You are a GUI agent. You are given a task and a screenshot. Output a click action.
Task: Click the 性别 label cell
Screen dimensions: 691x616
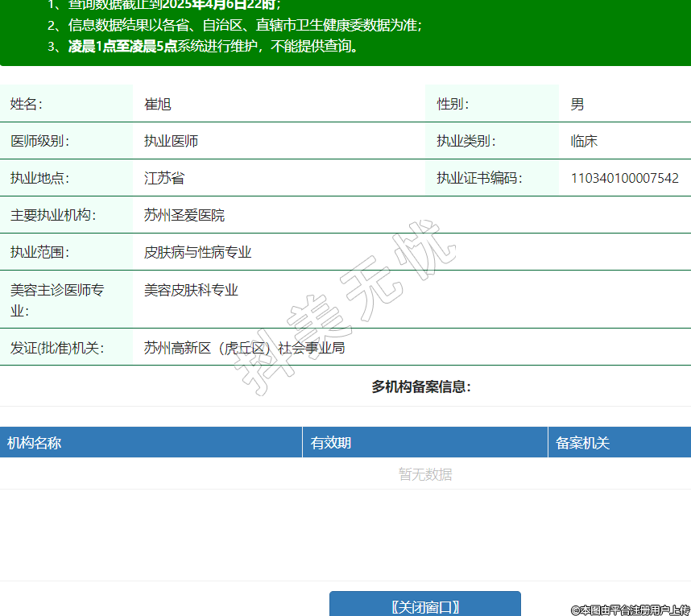tap(453, 104)
